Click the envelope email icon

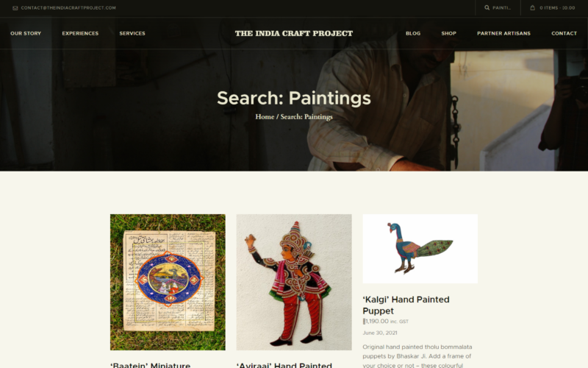(x=15, y=8)
